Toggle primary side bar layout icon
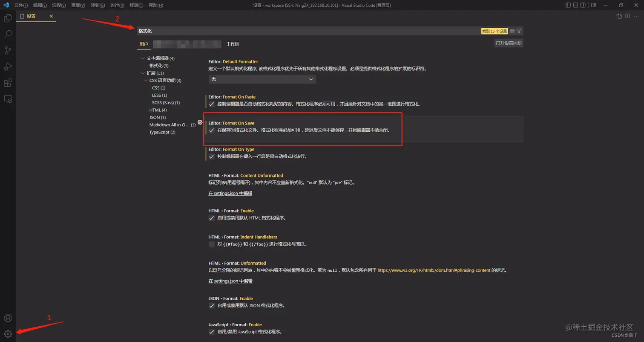Image resolution: width=644 pixels, height=342 pixels. click(x=568, y=5)
